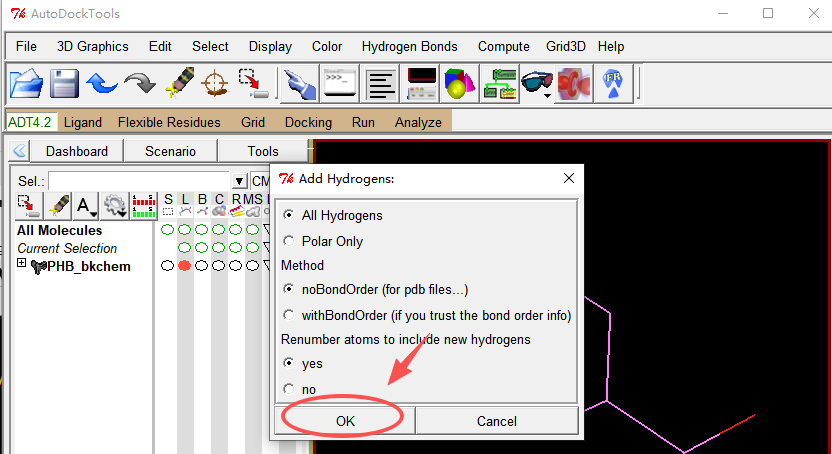This screenshot has width=832, height=454.
Task: Choose withBondOrder method radio button
Action: tap(289, 315)
